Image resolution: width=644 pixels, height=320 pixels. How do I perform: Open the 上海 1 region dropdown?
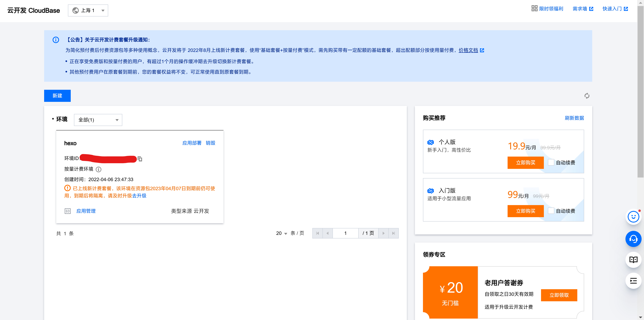[x=88, y=10]
